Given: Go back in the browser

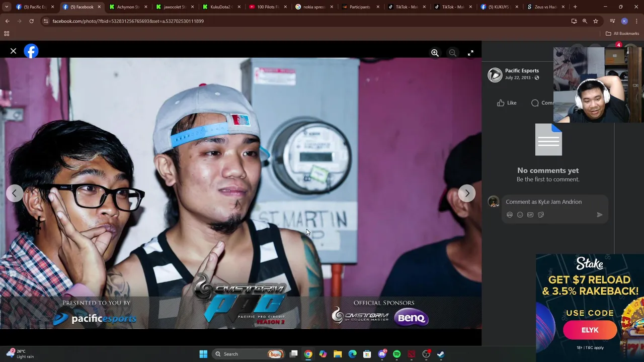Looking at the screenshot, I should (x=8, y=21).
